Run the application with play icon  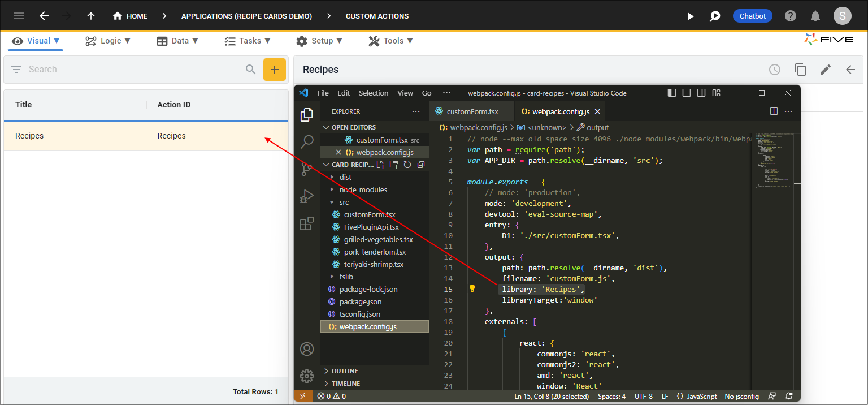(690, 16)
